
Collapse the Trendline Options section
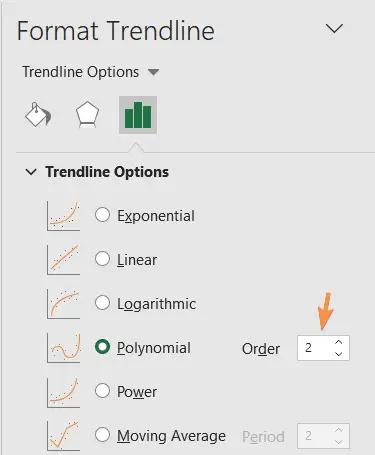click(31, 172)
